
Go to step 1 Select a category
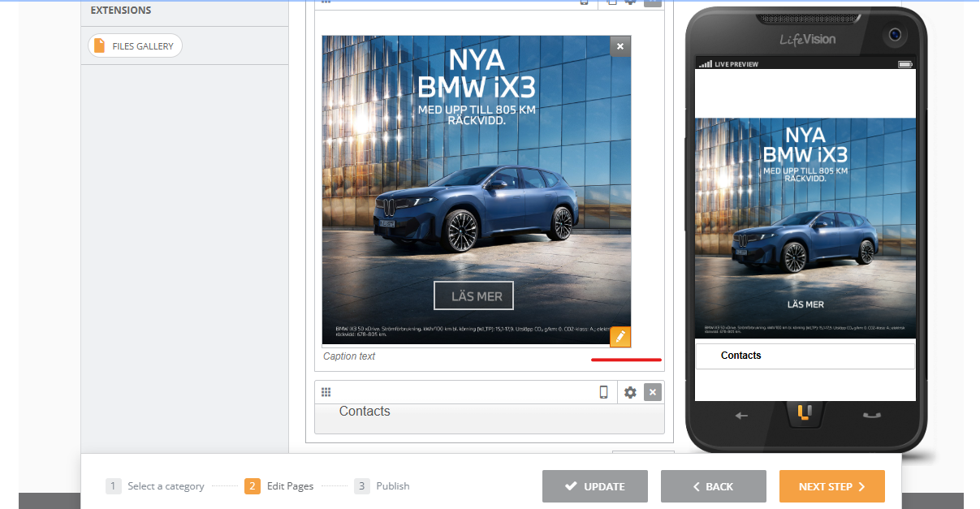tap(155, 486)
